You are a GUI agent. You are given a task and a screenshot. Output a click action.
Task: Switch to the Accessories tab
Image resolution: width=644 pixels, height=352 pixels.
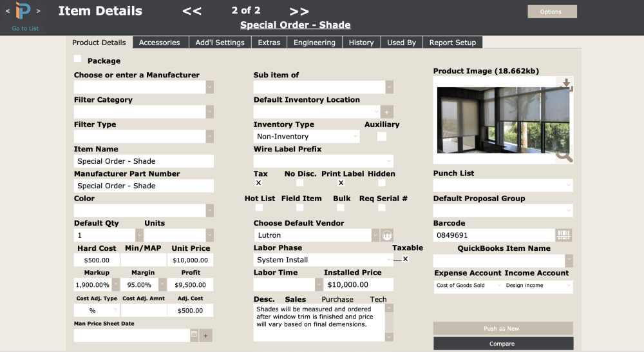[x=159, y=43]
